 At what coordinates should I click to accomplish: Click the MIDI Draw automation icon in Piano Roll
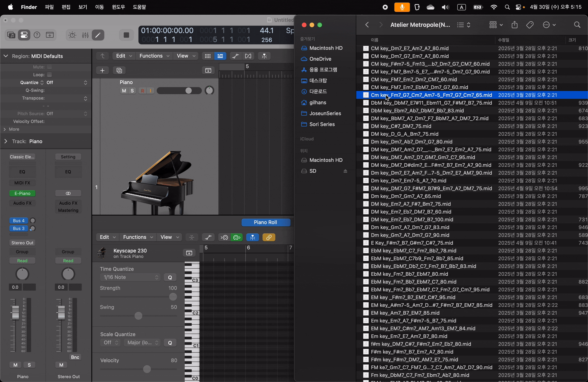point(208,237)
